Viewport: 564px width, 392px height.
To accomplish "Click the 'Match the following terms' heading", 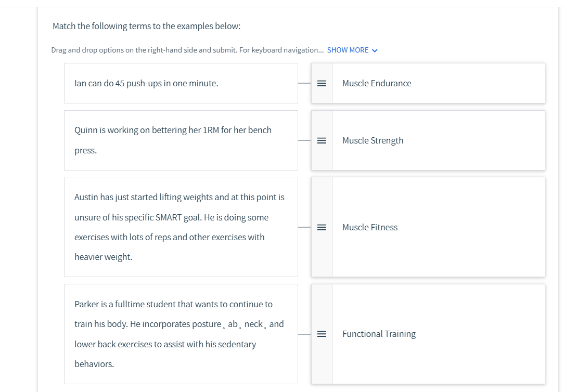I will 146,26.
